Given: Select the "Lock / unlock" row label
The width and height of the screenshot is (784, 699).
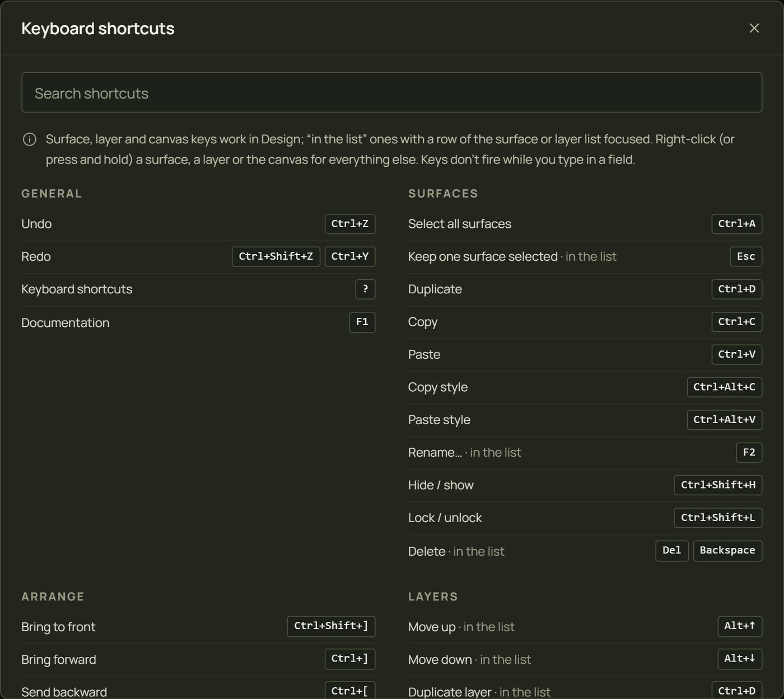Looking at the screenshot, I should pos(445,518).
